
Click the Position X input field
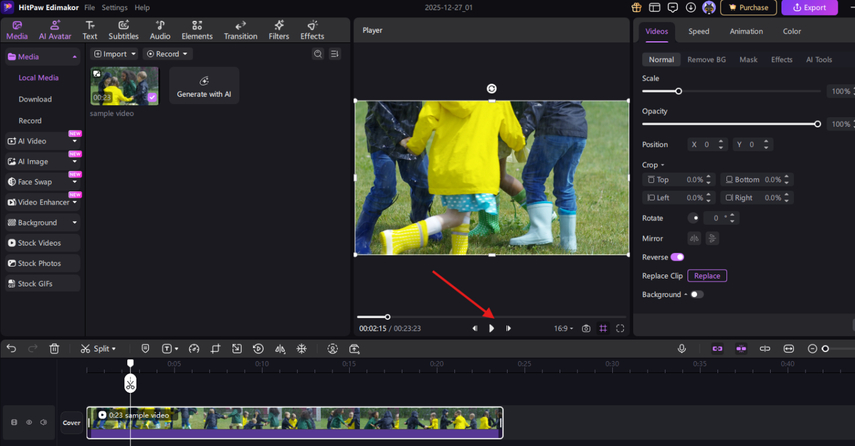tap(707, 144)
